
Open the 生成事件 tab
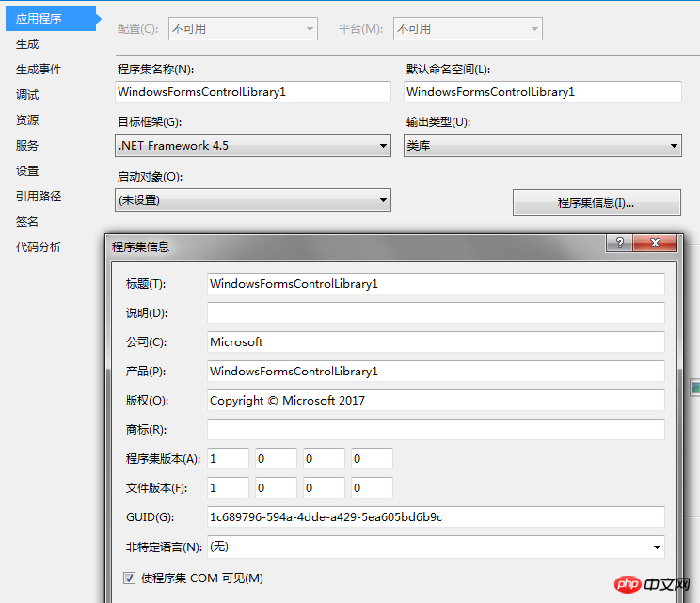(x=39, y=70)
